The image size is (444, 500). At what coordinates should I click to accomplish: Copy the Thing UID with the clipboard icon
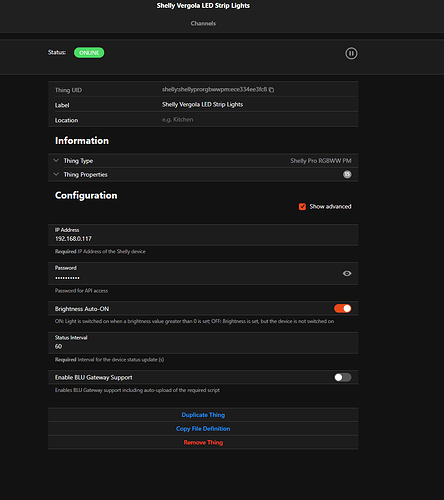(272, 90)
